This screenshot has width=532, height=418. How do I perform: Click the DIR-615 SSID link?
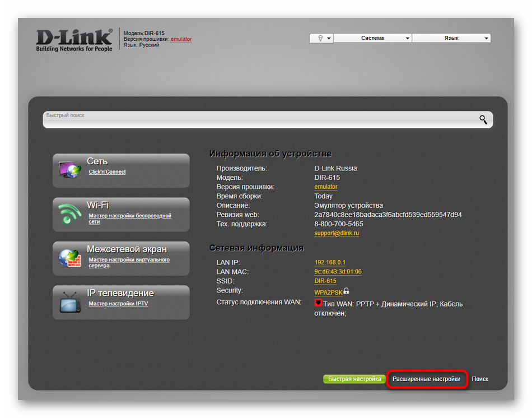(325, 281)
